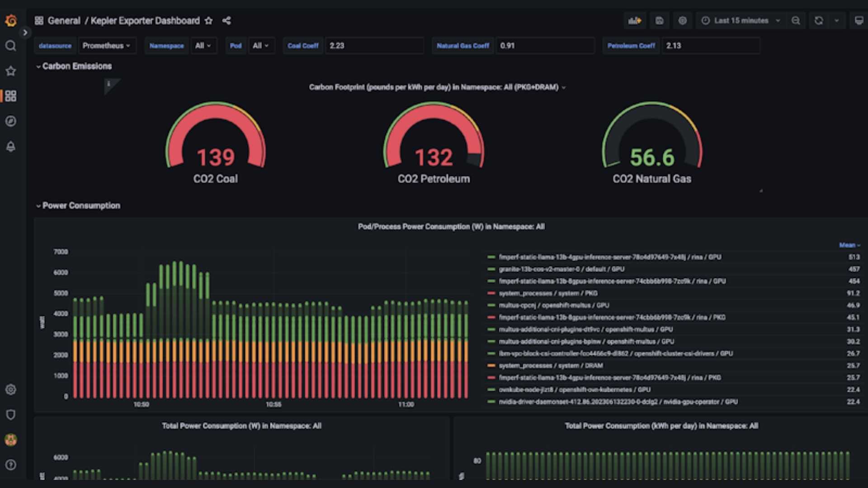Click Add panel icon in toolbar
This screenshot has height=488, width=868.
(x=635, y=21)
